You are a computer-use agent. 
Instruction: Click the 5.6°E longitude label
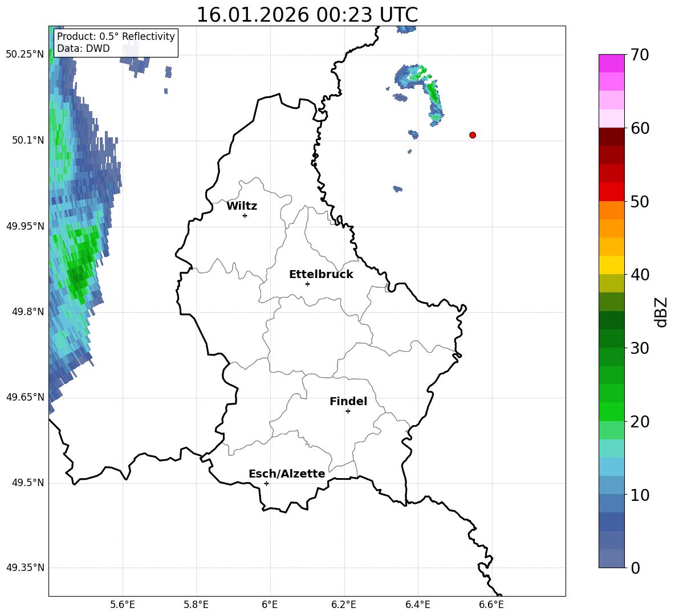click(123, 605)
